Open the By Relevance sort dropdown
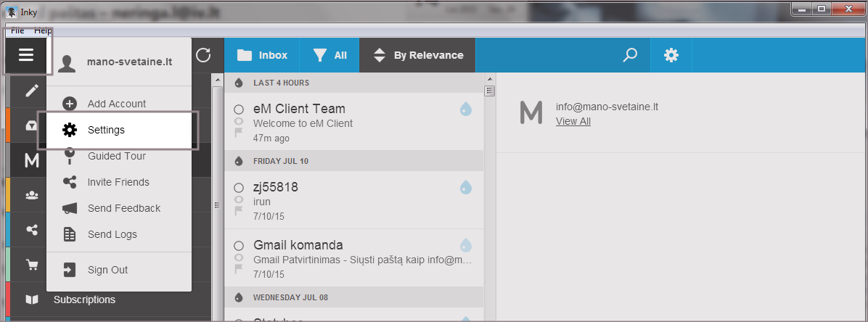868x322 pixels. [417, 55]
